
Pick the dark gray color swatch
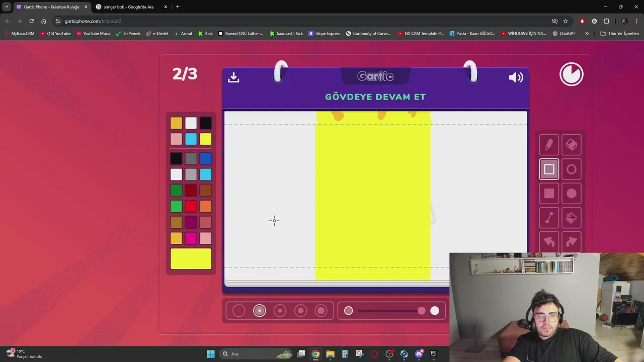click(x=191, y=159)
